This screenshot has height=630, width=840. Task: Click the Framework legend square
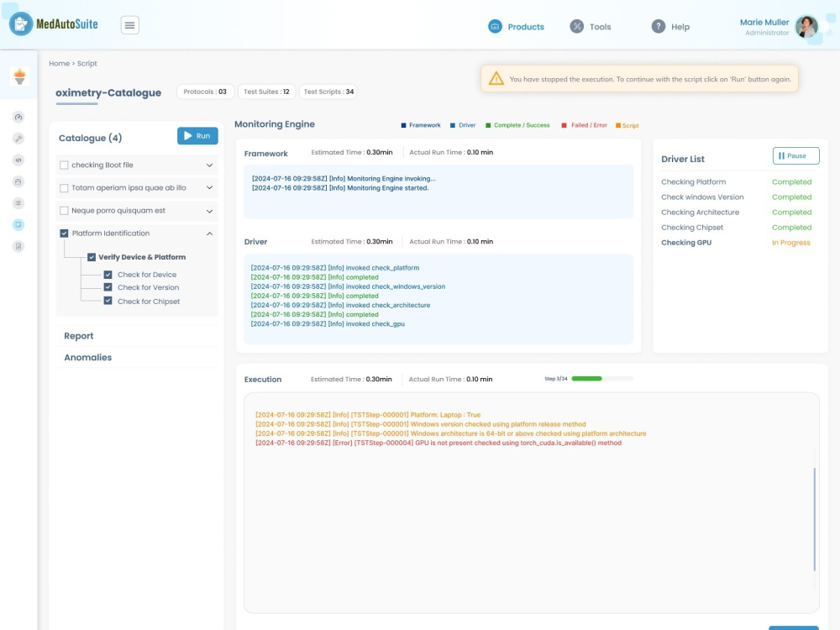(x=403, y=125)
